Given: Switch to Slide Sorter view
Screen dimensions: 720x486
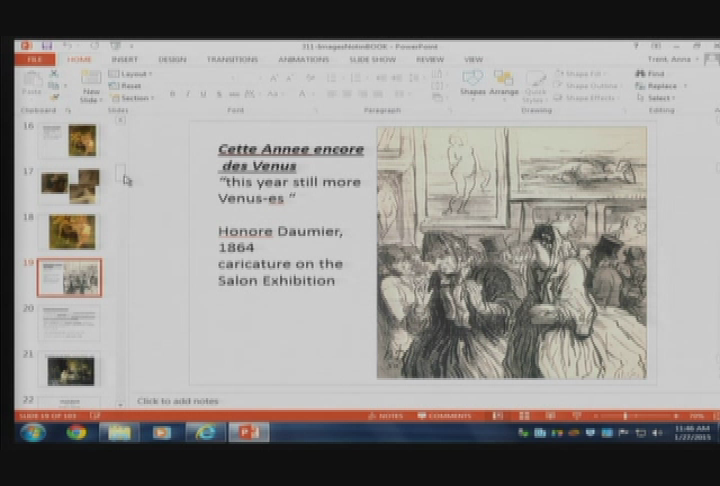Looking at the screenshot, I should pos(524,416).
